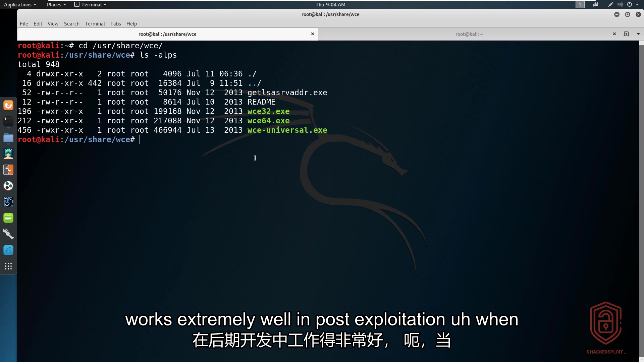Close the terminal window
644x362 pixels.
(x=638, y=14)
